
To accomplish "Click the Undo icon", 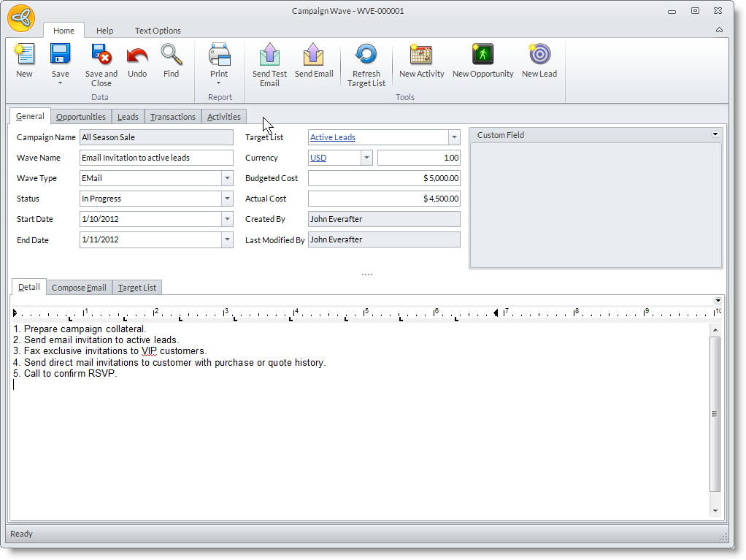I will tap(137, 55).
